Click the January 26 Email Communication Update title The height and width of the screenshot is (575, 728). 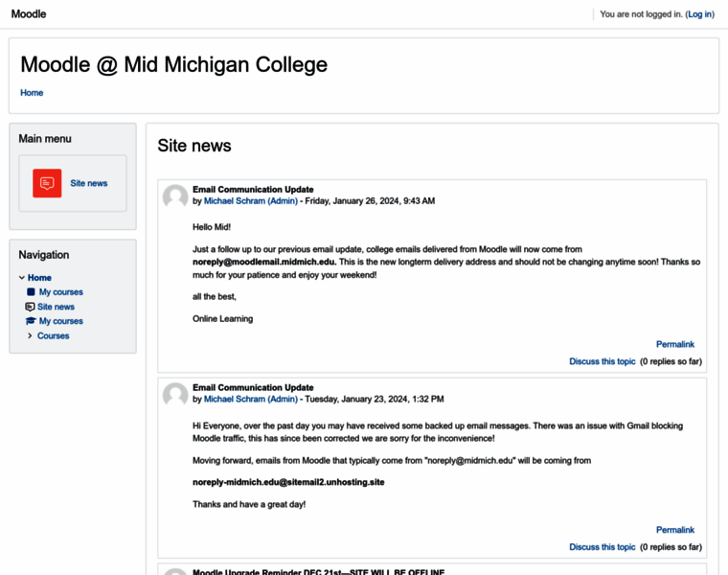[253, 190]
